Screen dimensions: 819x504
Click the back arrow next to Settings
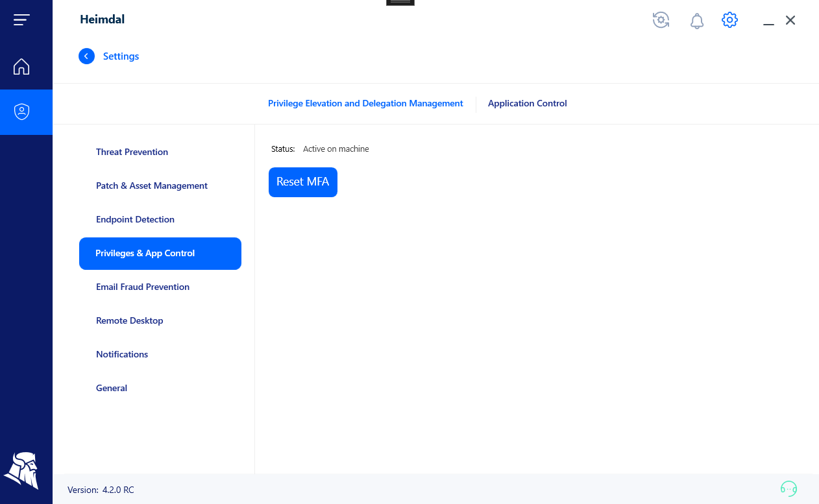coord(86,56)
